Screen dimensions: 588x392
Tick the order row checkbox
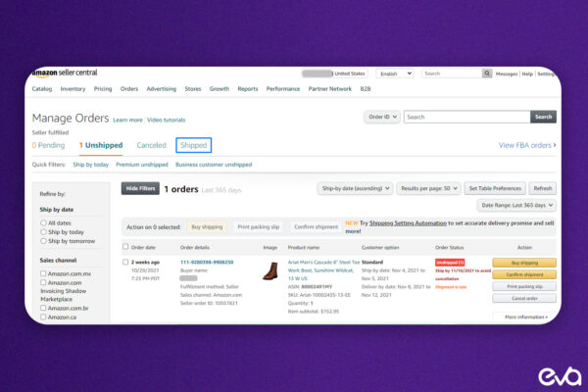point(125,263)
